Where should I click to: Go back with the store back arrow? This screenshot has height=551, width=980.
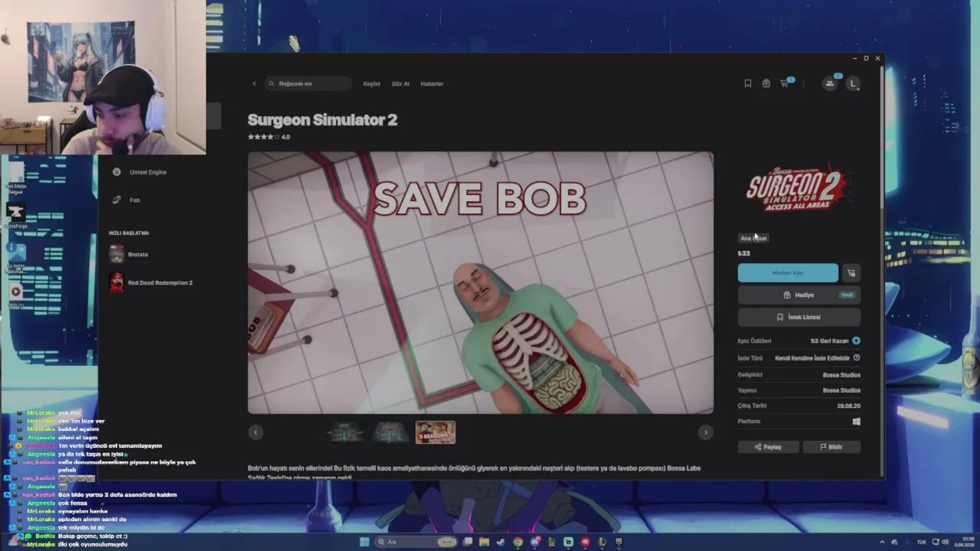[x=254, y=83]
